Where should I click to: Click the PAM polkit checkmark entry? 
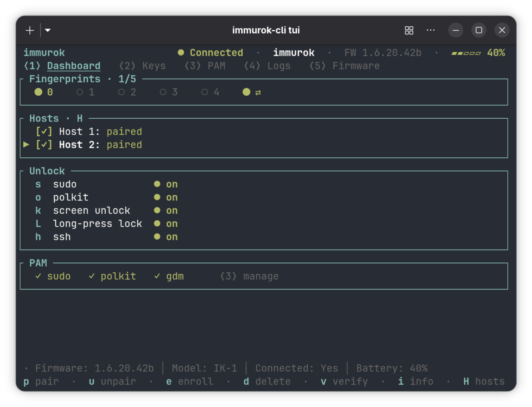[112, 276]
